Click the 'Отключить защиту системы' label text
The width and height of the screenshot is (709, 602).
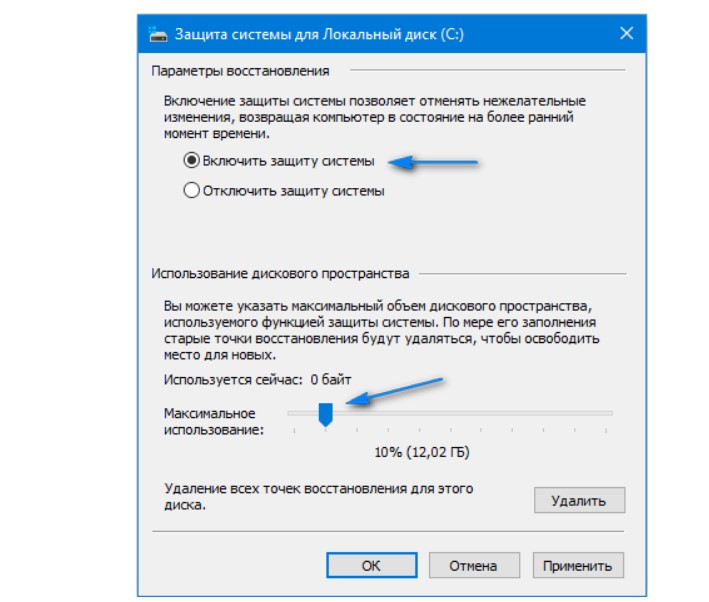tap(293, 191)
